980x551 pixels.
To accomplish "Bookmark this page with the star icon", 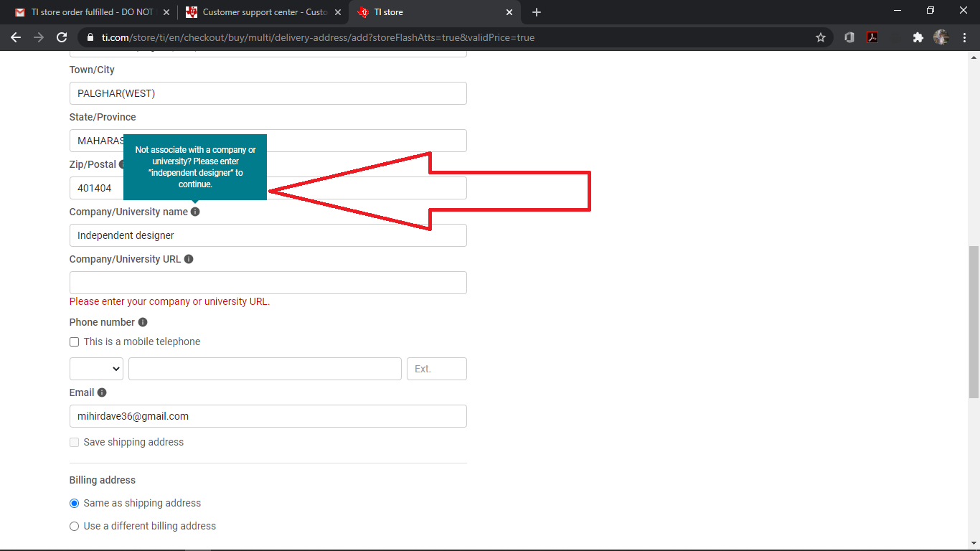I will [x=821, y=37].
